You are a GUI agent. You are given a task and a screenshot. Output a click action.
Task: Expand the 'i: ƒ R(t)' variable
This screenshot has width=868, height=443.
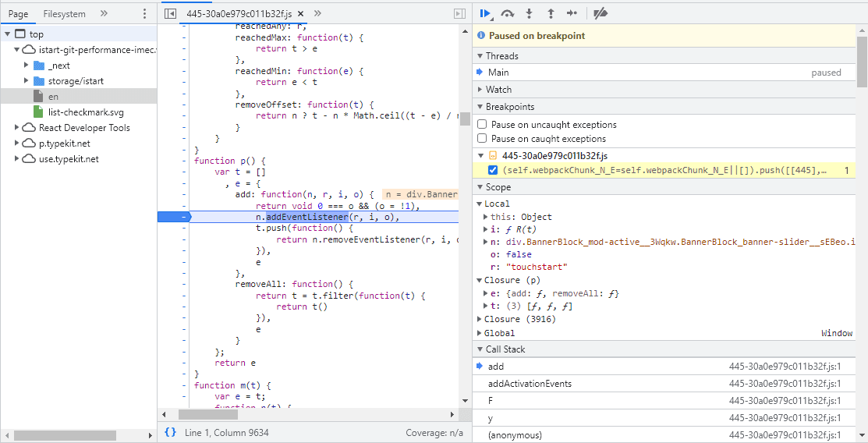(486, 229)
